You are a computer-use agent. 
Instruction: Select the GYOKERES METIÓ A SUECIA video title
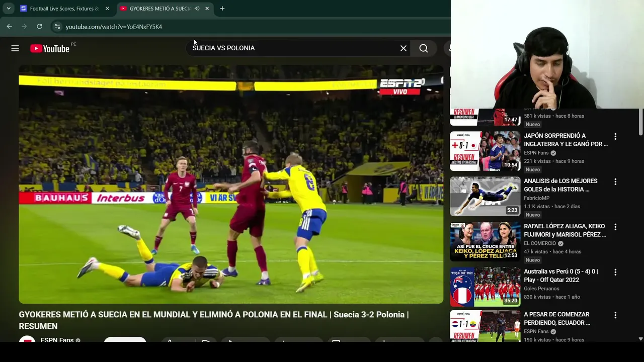click(x=213, y=320)
